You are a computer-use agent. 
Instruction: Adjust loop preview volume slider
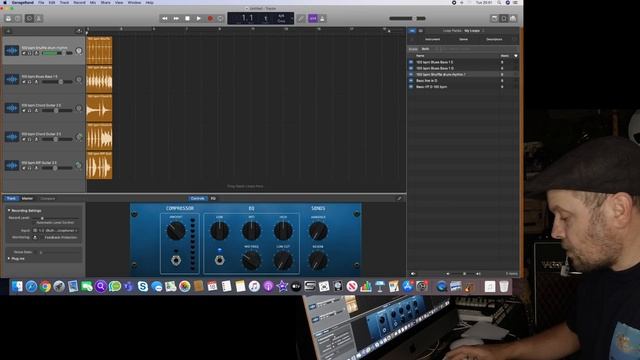tap(464, 273)
